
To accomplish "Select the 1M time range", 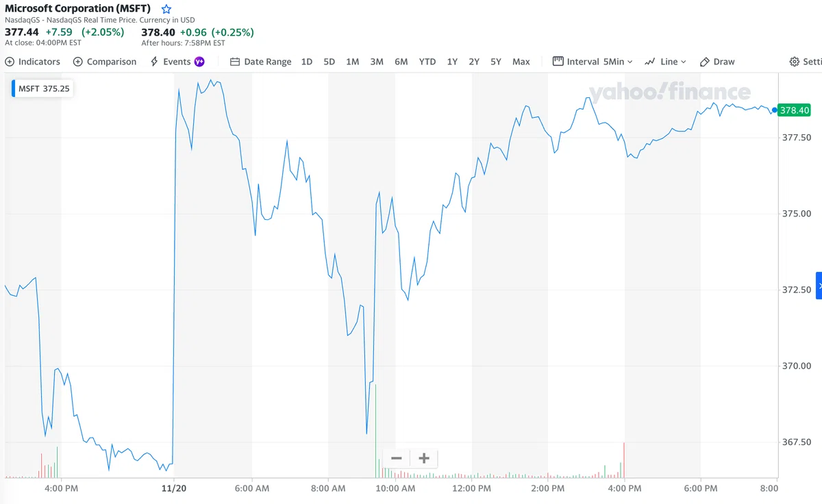I will (353, 62).
